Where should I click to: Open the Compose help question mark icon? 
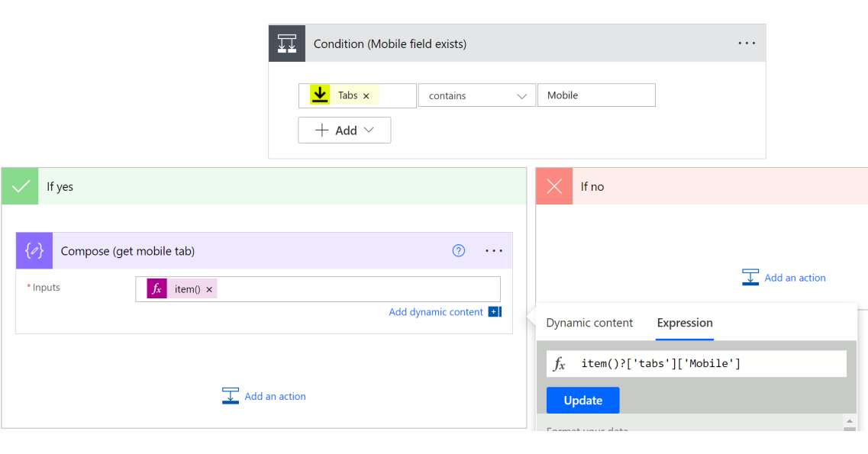pyautogui.click(x=458, y=250)
